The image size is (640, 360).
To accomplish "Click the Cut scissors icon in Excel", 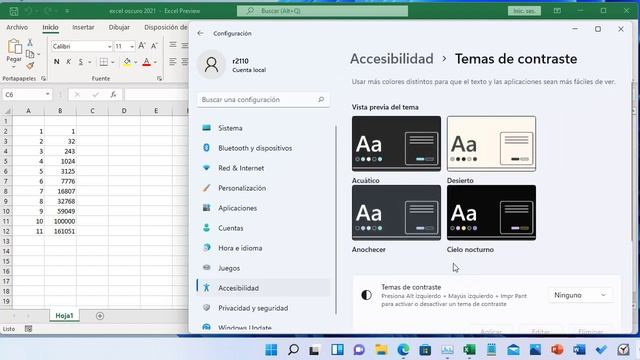I will [x=30, y=42].
